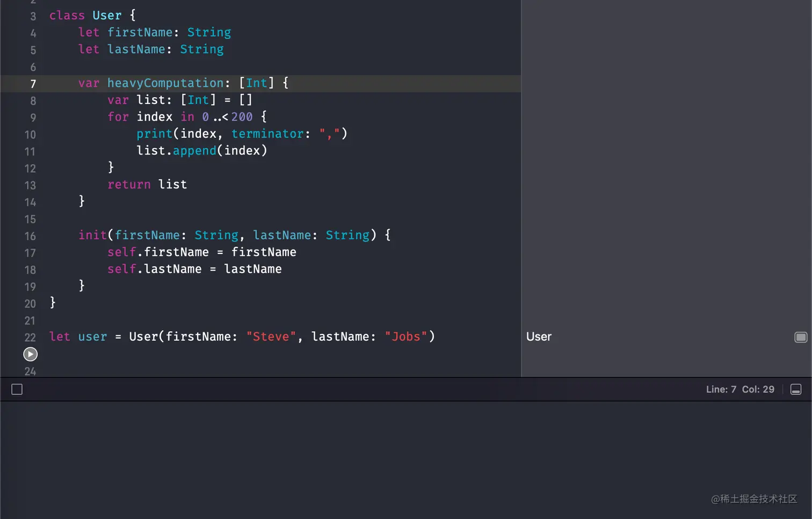Click line number 22 in gutter
This screenshot has width=812, height=519.
tap(30, 338)
